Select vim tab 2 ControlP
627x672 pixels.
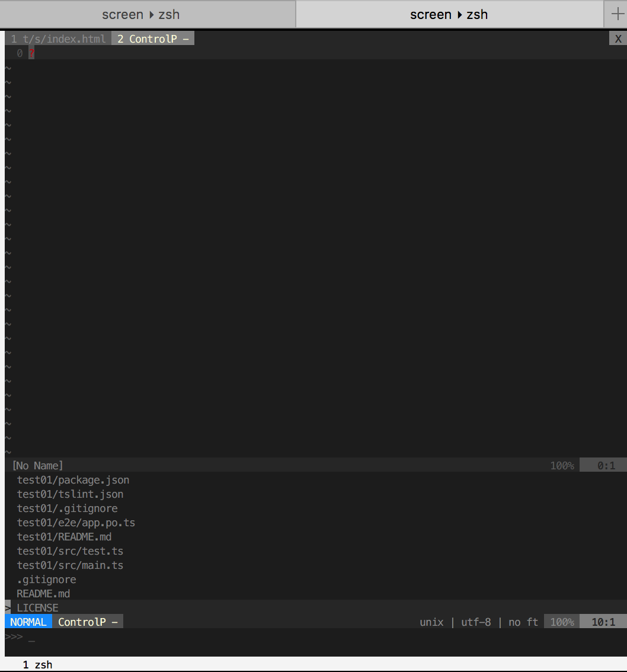[x=153, y=39]
